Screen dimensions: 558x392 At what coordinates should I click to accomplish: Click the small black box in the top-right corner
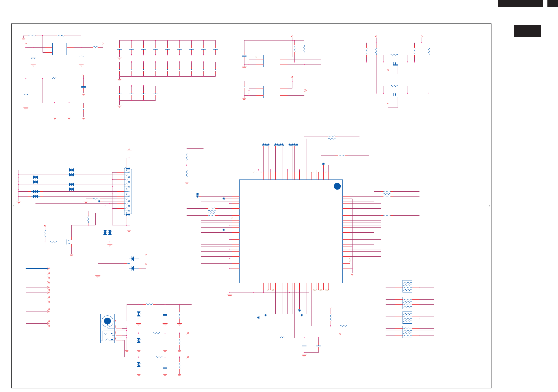point(552,3)
